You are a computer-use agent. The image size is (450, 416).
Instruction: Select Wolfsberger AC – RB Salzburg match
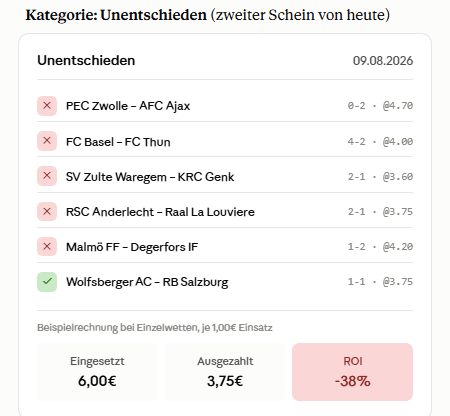coord(225,282)
